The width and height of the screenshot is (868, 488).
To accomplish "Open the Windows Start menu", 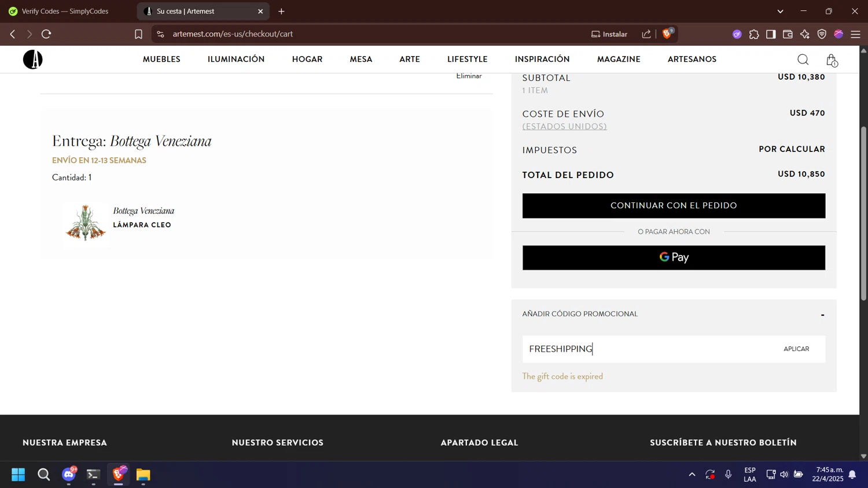I will point(18,475).
